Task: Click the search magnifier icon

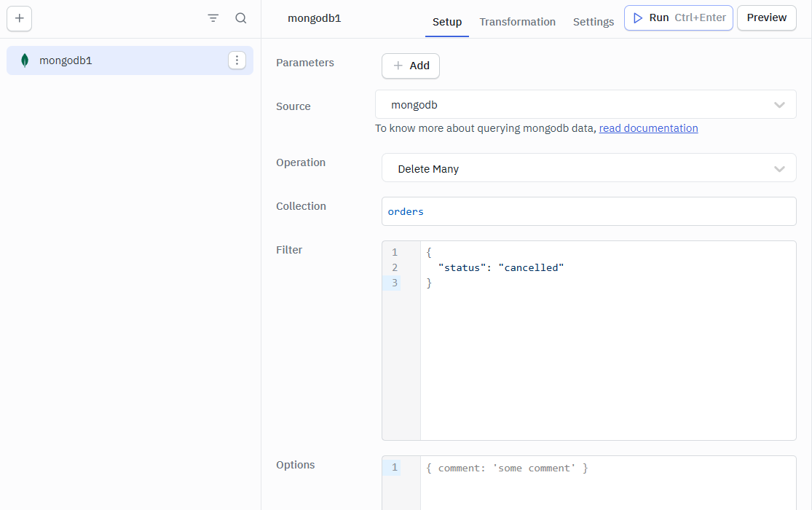Action: point(241,18)
